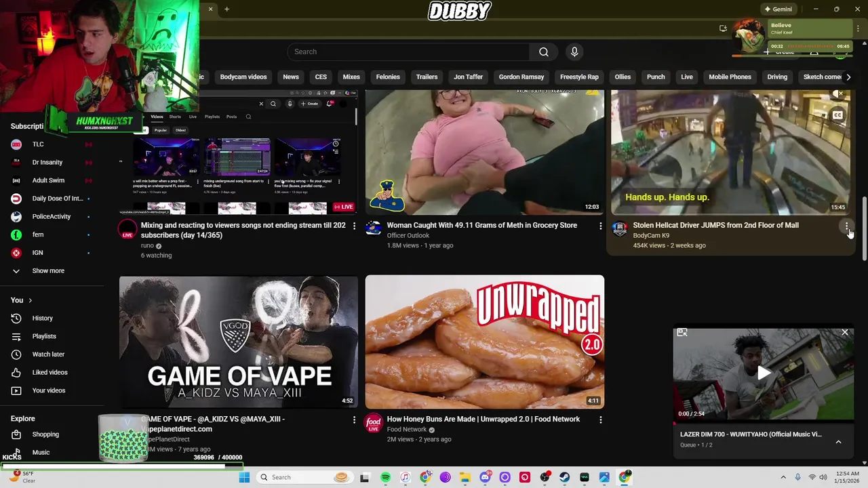Screen dimensions: 868x488
Task: Select the Driving filter chip
Action: point(777,77)
